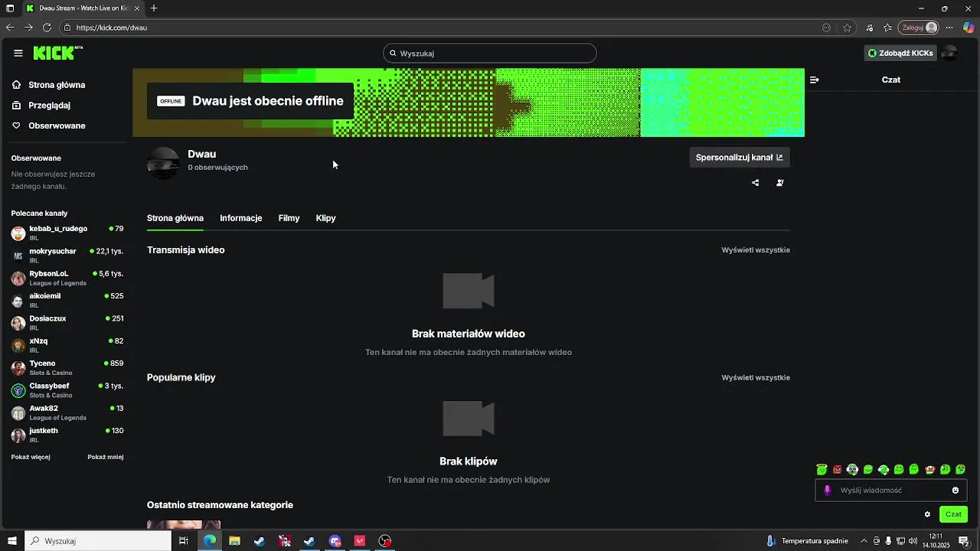The image size is (980, 551).
Task: Open RybsonLoL channel
Action: point(67,278)
